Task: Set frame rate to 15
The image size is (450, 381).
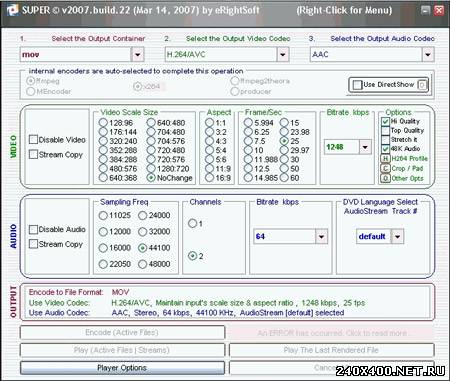Action: tap(284, 123)
